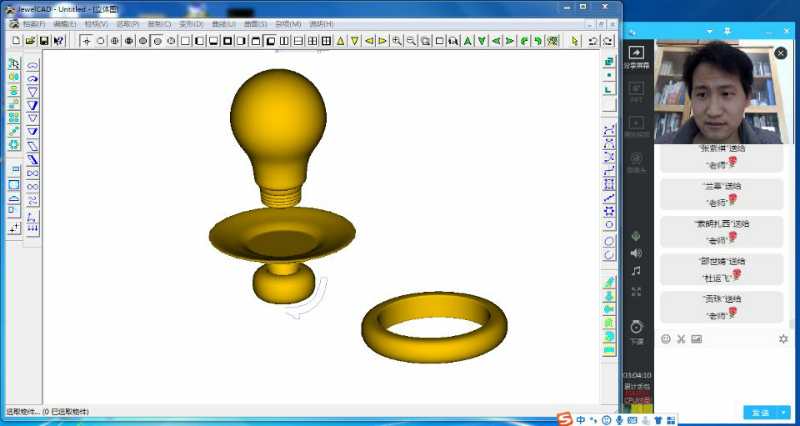The image size is (800, 426).
Task: Open the Edit (编辑) menu
Action: tap(65, 23)
